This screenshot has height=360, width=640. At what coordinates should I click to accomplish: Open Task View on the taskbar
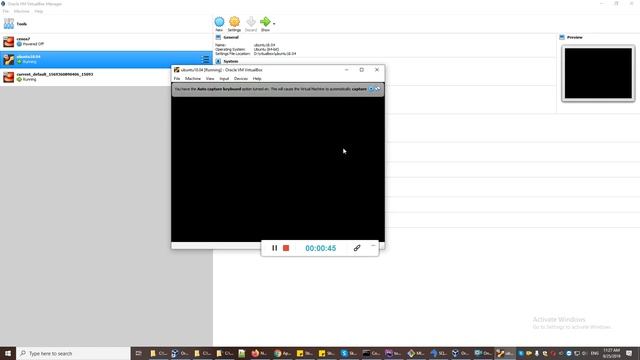pos(138,353)
